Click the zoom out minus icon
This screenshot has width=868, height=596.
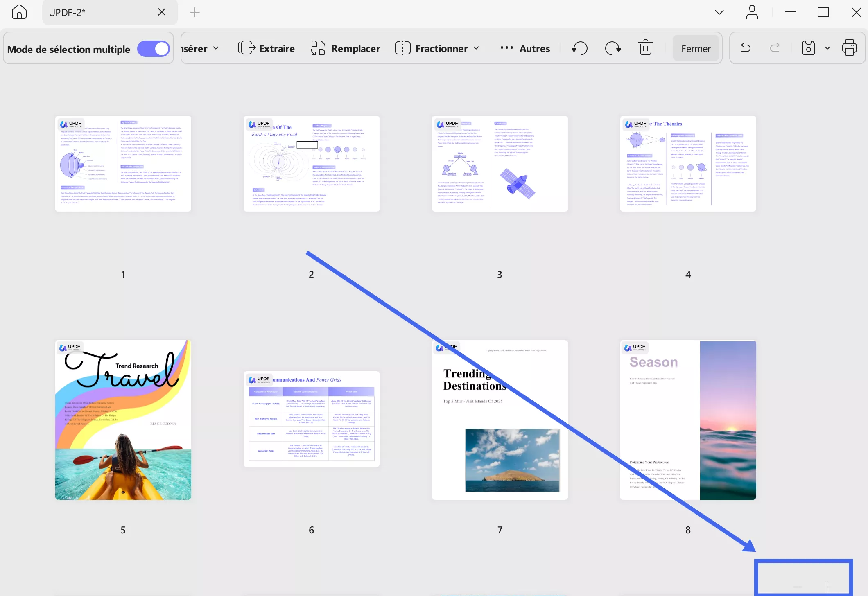pos(797,587)
